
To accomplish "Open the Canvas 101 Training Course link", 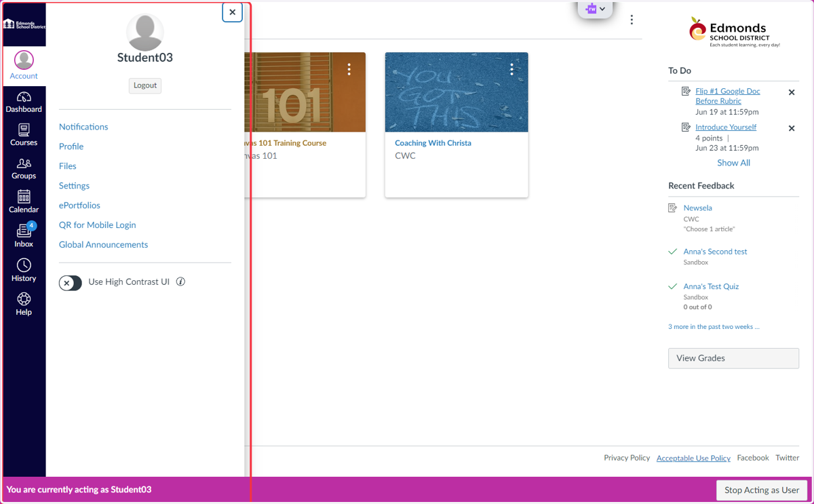I will 285,143.
